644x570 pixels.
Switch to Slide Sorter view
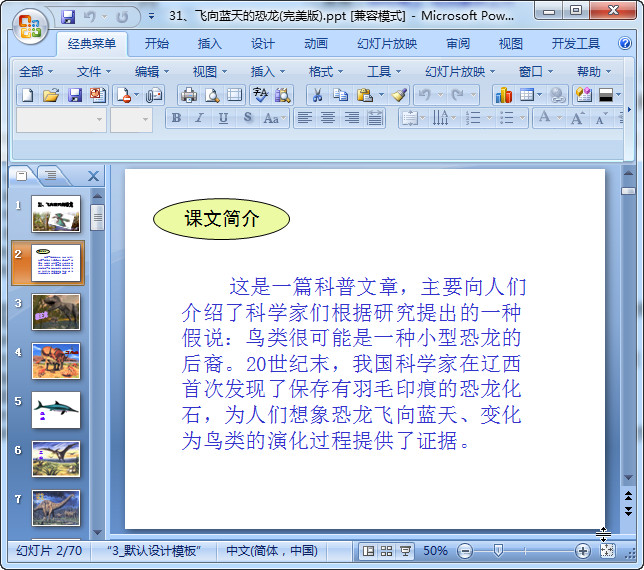386,551
